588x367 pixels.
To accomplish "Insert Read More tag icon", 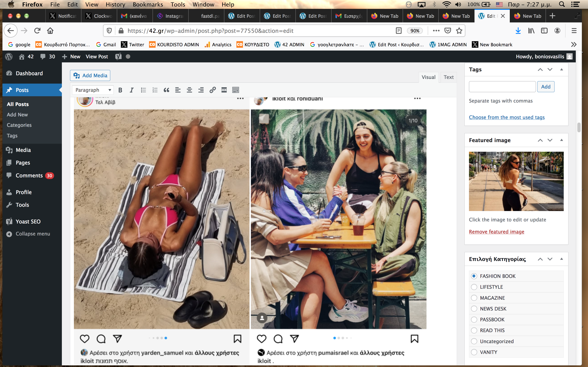I will (224, 90).
